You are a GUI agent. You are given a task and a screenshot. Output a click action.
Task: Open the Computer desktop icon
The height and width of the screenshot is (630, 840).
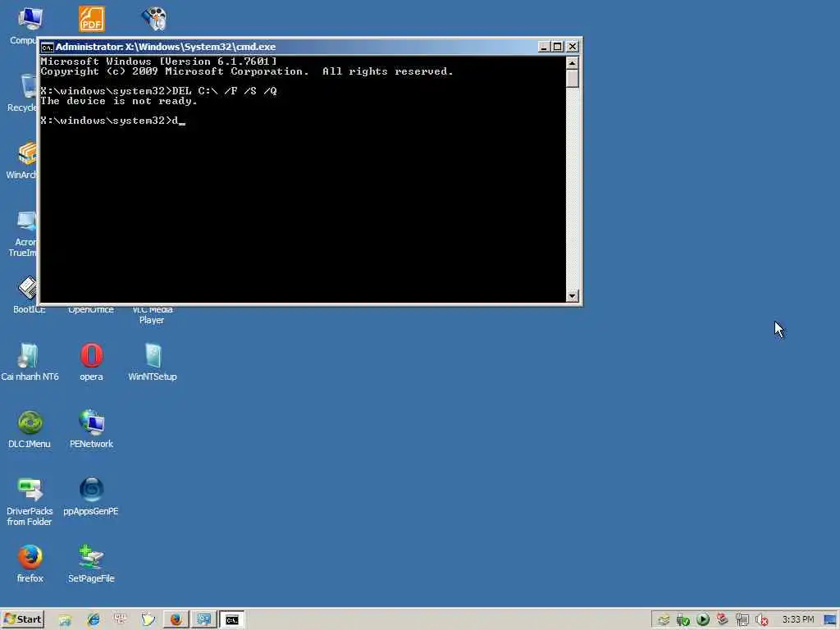[x=30, y=18]
